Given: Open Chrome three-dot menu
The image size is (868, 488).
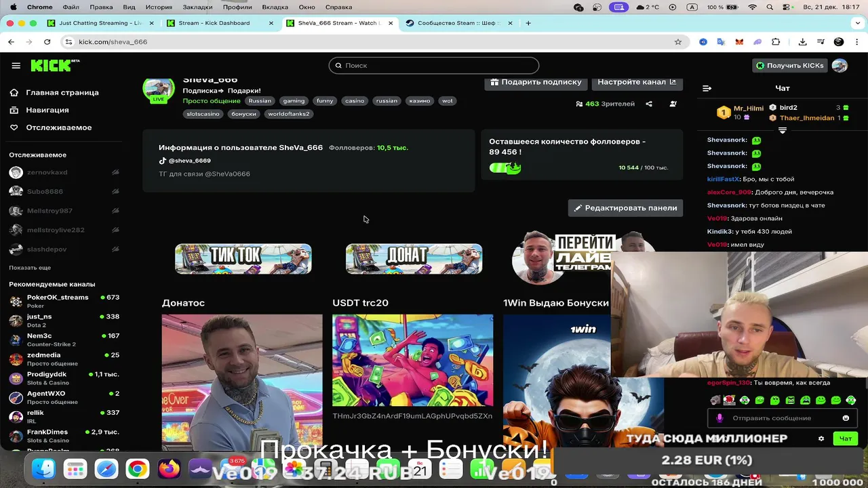Looking at the screenshot, I should coord(856,42).
